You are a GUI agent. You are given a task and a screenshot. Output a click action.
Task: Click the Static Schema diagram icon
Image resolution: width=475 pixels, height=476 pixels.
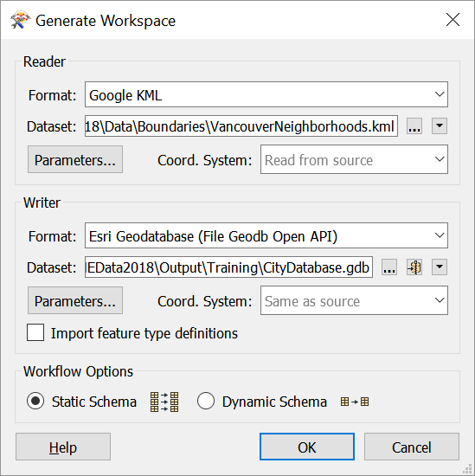pyautogui.click(x=164, y=402)
